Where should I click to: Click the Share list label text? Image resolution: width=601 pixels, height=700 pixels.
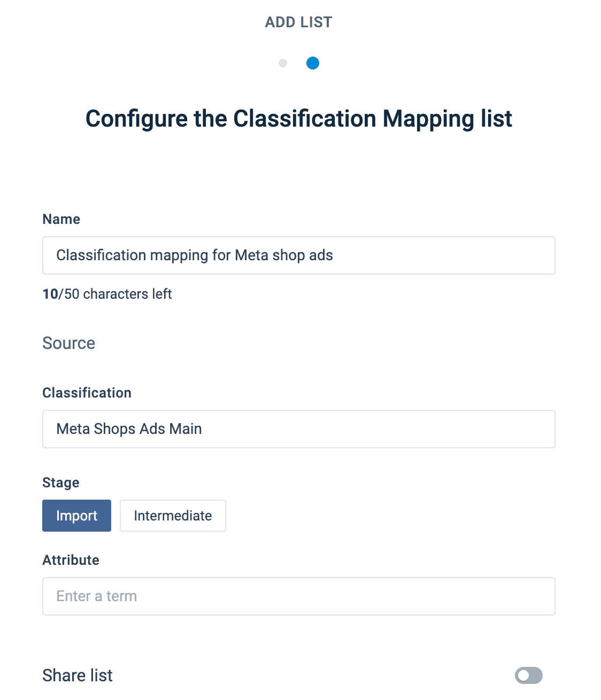coord(78,675)
